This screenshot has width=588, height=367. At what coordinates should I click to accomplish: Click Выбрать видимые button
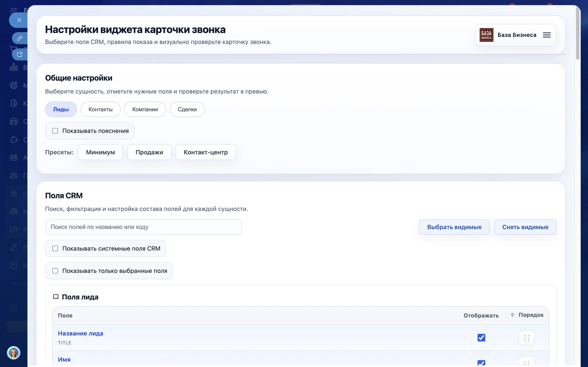tap(454, 227)
